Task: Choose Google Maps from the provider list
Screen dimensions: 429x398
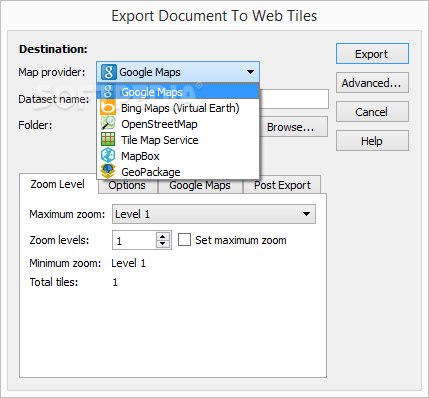Action: [x=178, y=92]
